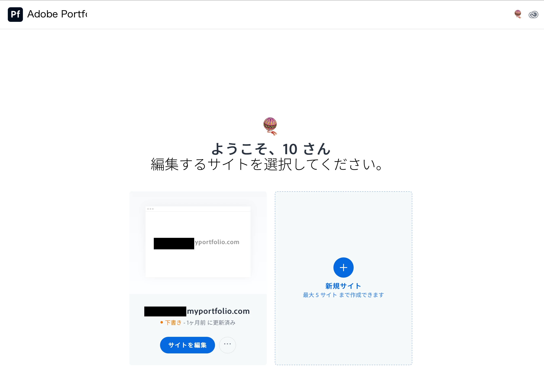
Task: Click the orange draft status dot
Action: click(162, 322)
